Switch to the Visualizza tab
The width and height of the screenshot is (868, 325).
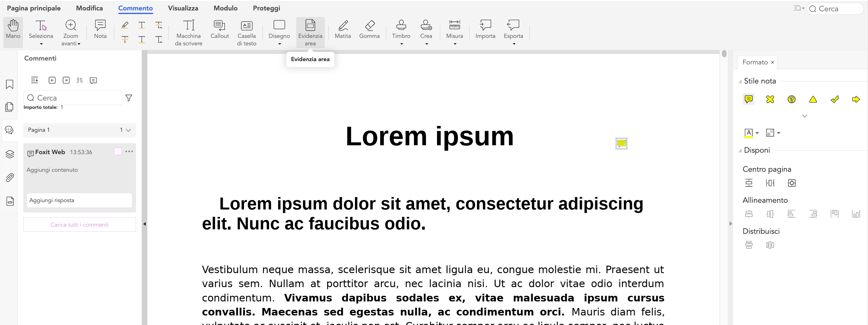(183, 8)
